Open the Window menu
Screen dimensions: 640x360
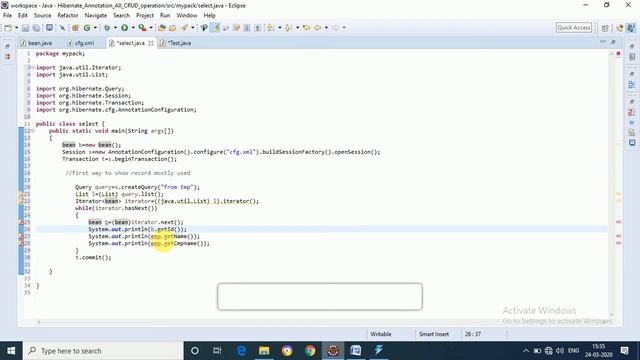187,16
